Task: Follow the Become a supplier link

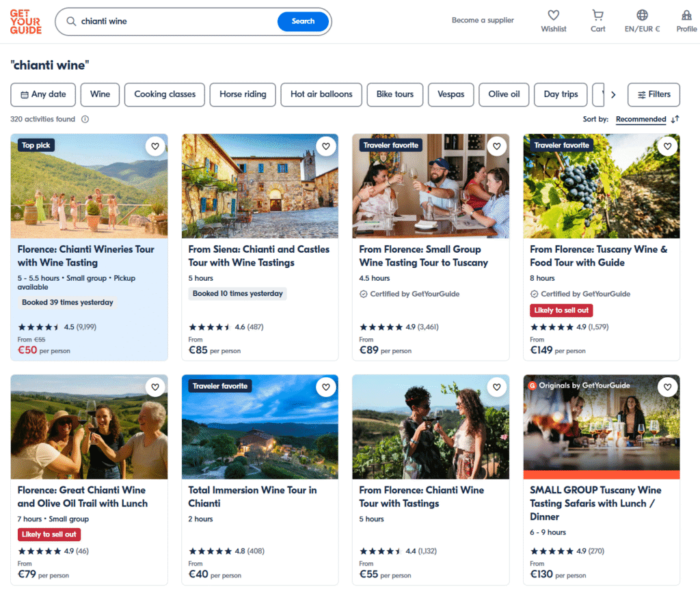Action: click(483, 20)
